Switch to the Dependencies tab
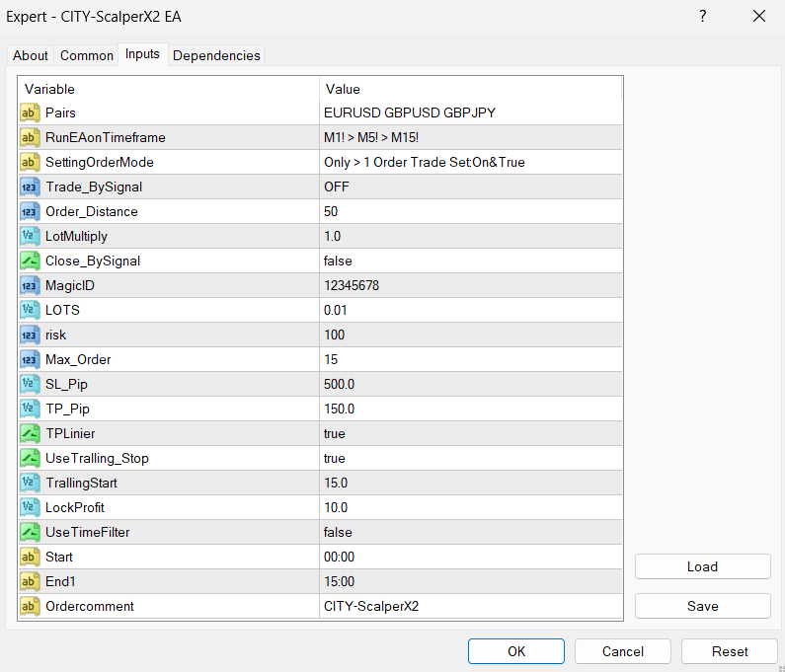 click(x=216, y=55)
